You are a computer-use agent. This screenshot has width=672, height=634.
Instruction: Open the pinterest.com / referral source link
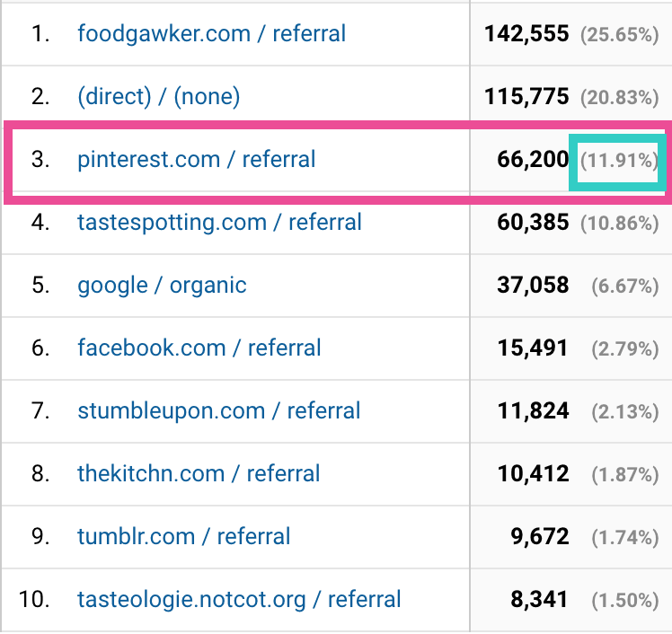point(196,159)
